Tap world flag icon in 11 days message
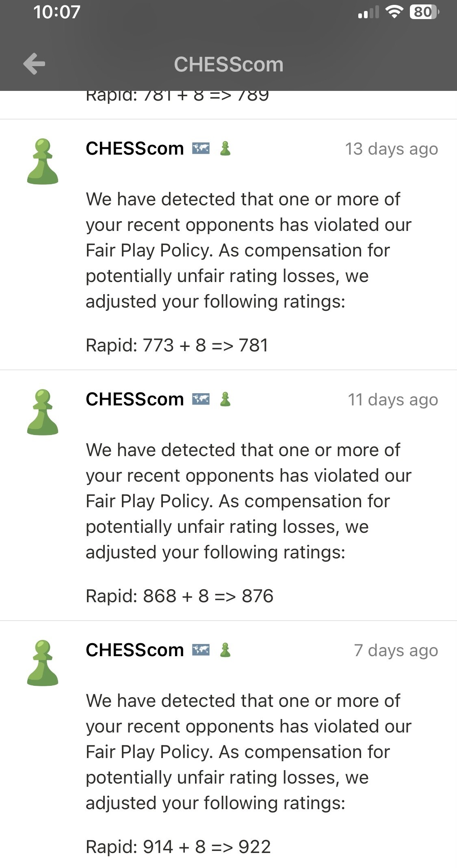Screen dimensions: 457x868 (201, 399)
